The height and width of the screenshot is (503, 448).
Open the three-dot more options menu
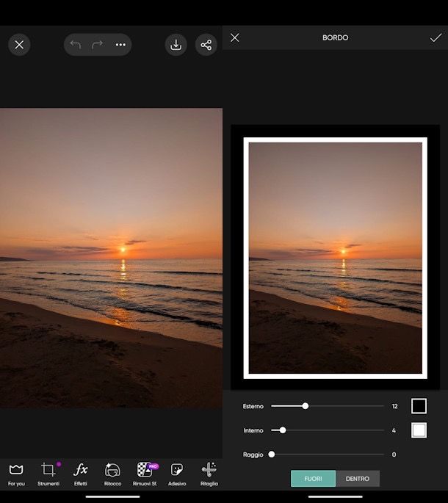[120, 45]
